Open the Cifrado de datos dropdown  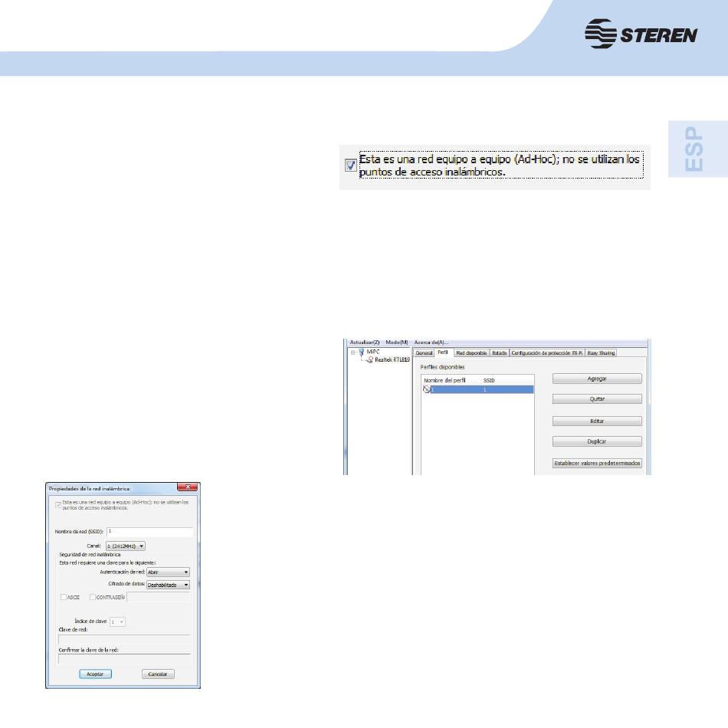pos(168,585)
